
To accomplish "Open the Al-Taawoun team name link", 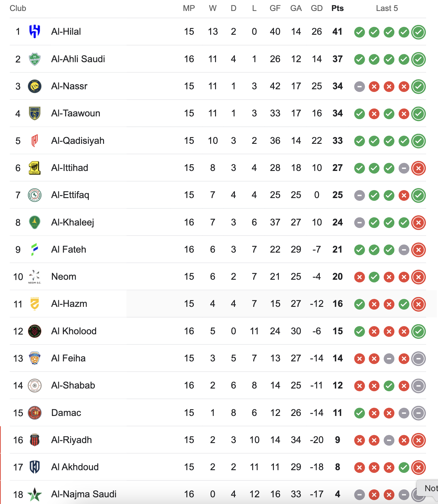I will (x=75, y=113).
